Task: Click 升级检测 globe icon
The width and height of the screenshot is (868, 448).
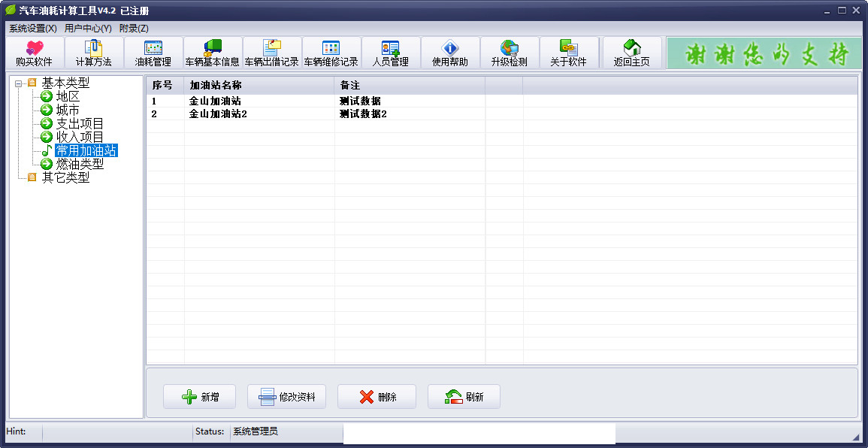Action: pyautogui.click(x=509, y=48)
